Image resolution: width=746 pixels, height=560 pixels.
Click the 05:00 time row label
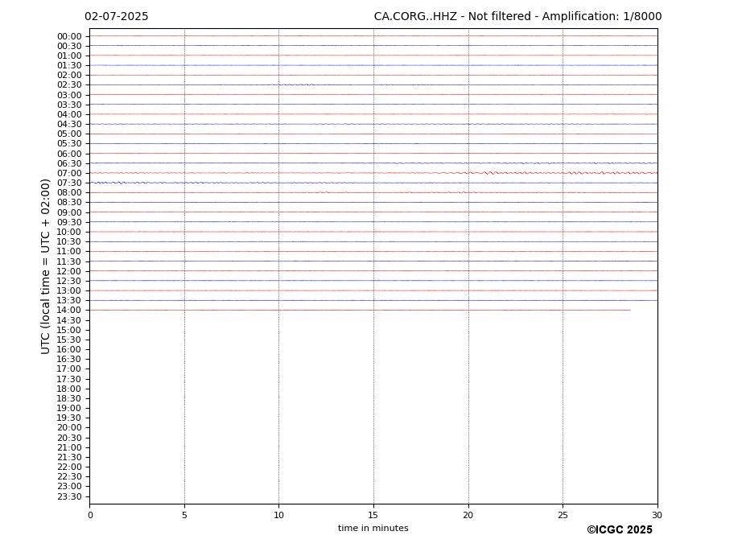69,134
